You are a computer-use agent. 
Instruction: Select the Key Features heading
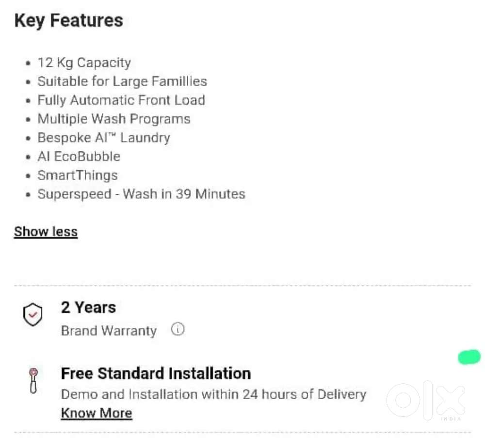(69, 20)
